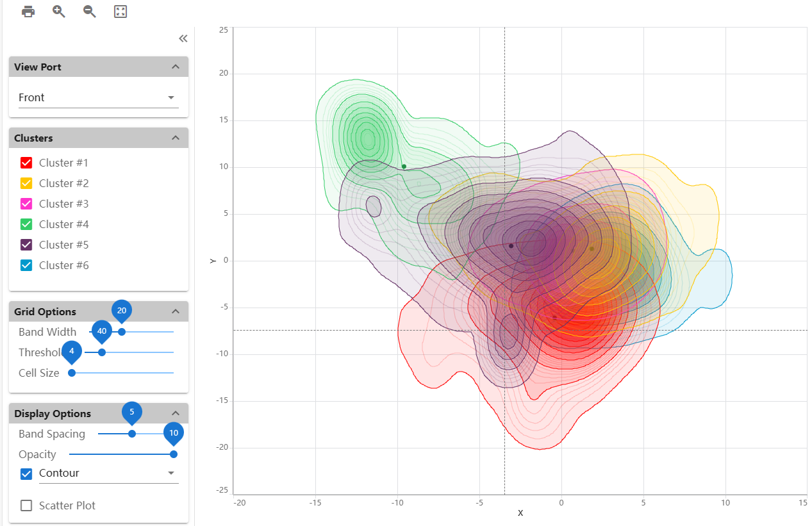Collapse the View Port panel
This screenshot has width=812, height=526.
click(176, 67)
